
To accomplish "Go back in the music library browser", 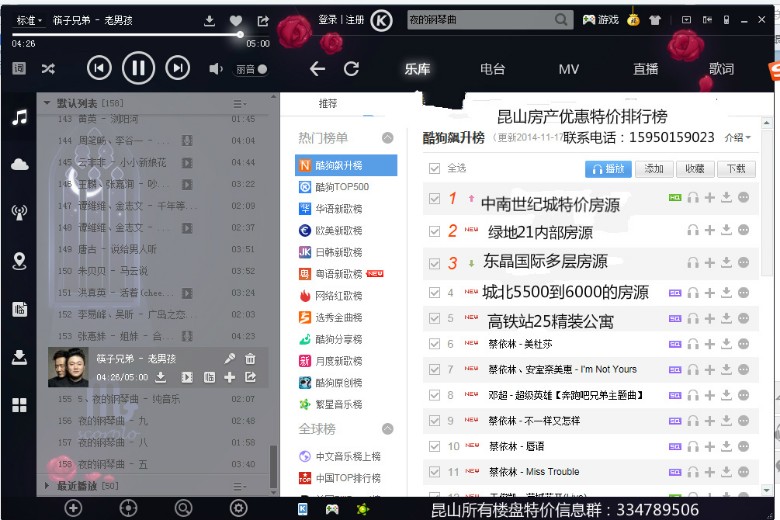I will (317, 69).
